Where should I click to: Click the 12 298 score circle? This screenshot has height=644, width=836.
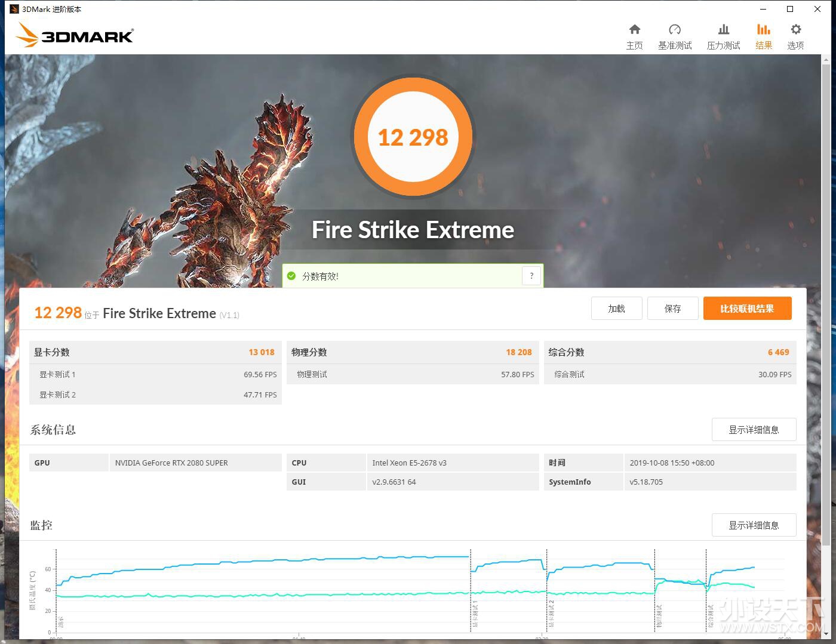click(x=413, y=137)
